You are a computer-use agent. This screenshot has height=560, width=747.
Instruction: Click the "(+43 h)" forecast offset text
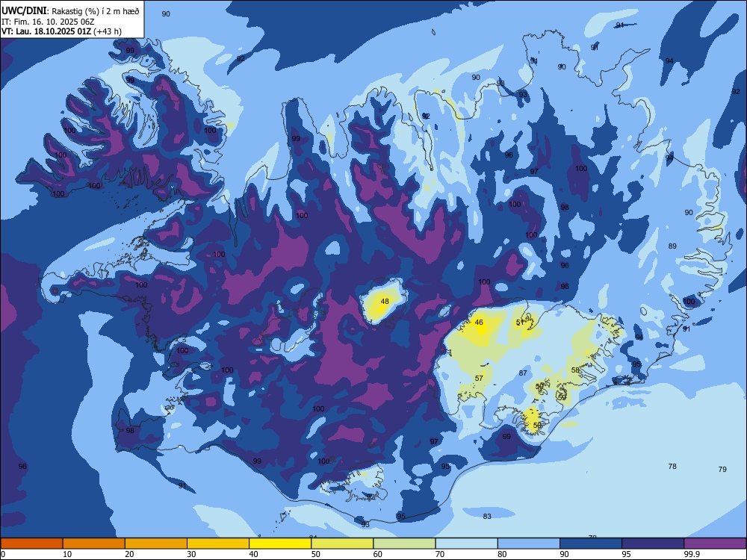pyautogui.click(x=107, y=31)
